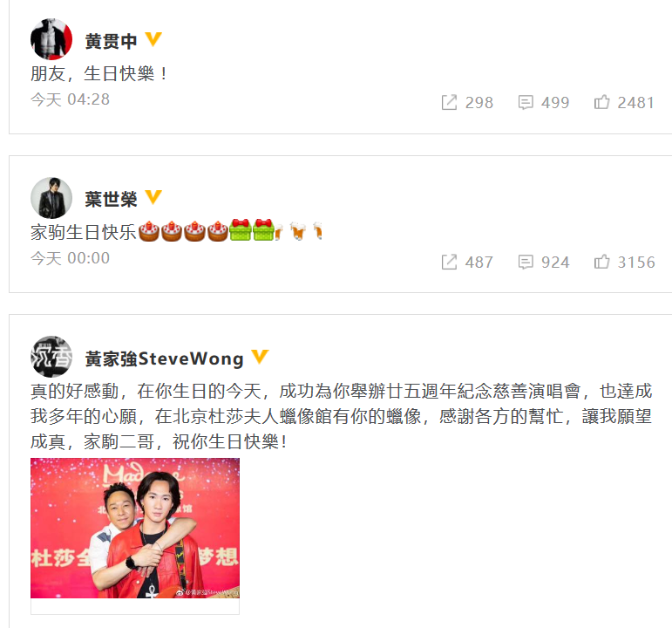Click the 2481 like count
This screenshot has width=672, height=628.
pos(635,103)
